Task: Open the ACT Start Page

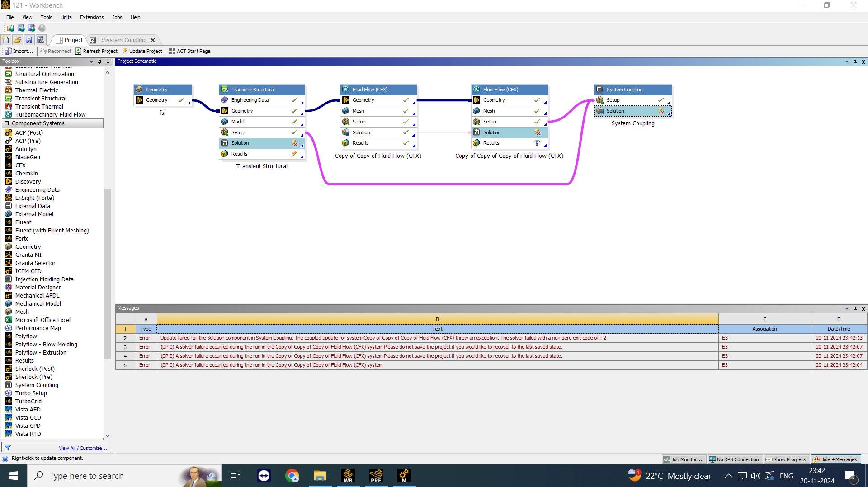Action: 189,51
